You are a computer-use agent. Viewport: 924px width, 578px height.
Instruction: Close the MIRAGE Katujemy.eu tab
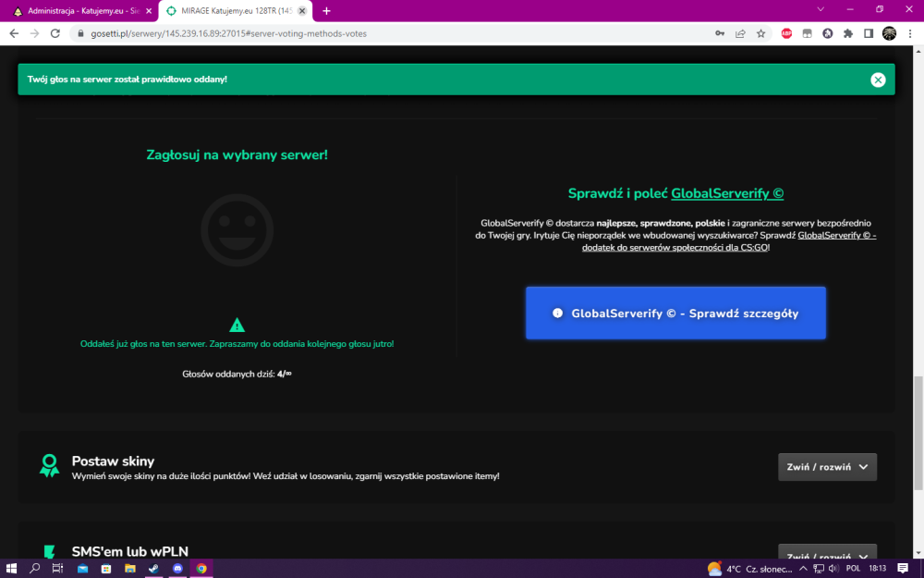coord(302,11)
